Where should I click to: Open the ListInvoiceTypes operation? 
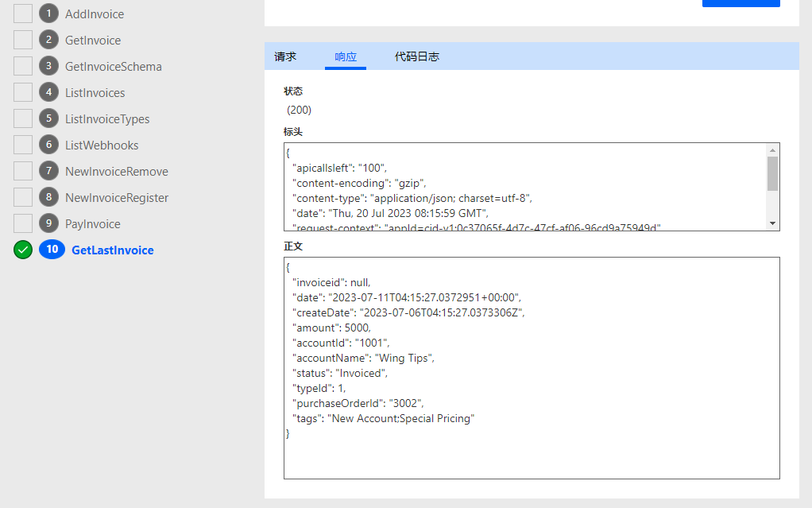(x=107, y=119)
